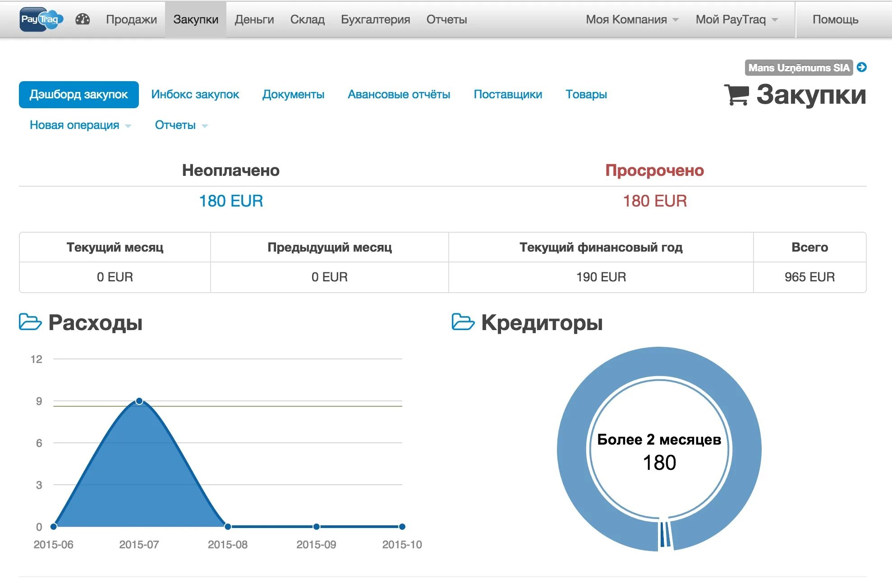
Task: Go to the Бухгалтерия menu
Action: tap(375, 19)
